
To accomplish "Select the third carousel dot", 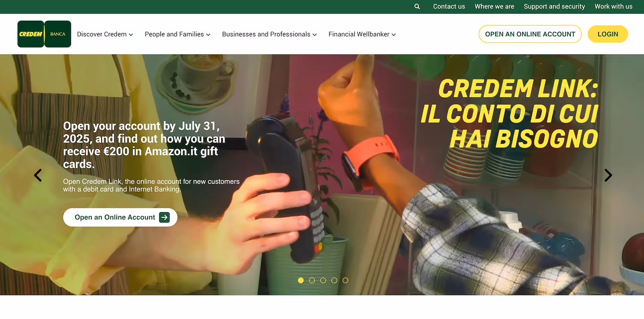I will tap(323, 280).
